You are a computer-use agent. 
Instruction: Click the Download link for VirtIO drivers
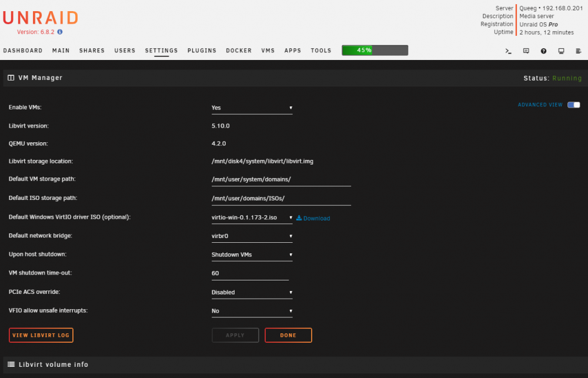pyautogui.click(x=316, y=218)
